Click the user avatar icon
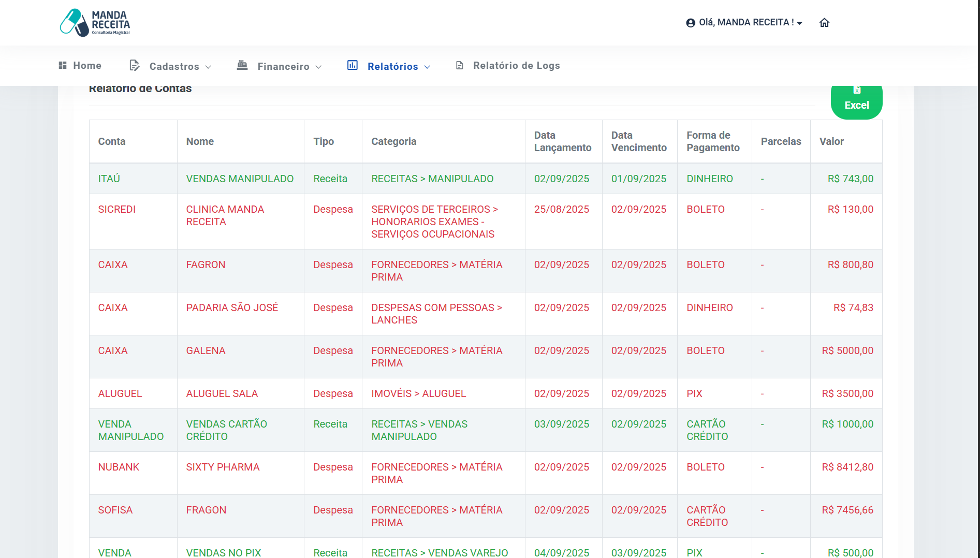Viewport: 980px width, 558px height. pos(690,23)
